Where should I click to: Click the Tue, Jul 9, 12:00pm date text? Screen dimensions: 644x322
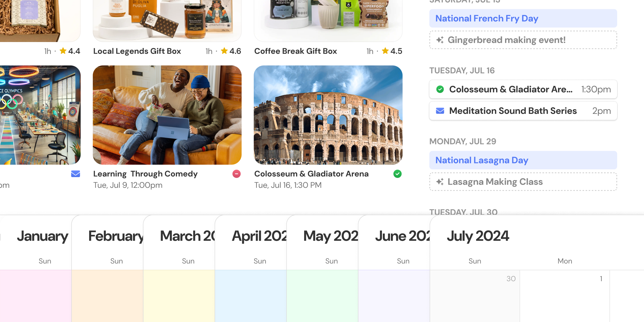pos(128,185)
